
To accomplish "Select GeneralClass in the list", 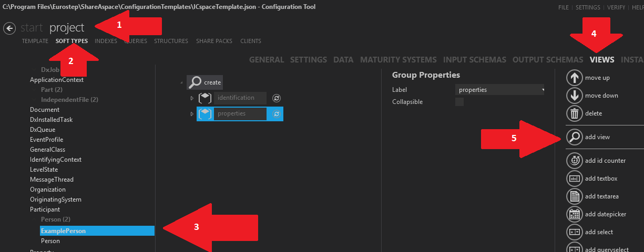I will point(47,150).
